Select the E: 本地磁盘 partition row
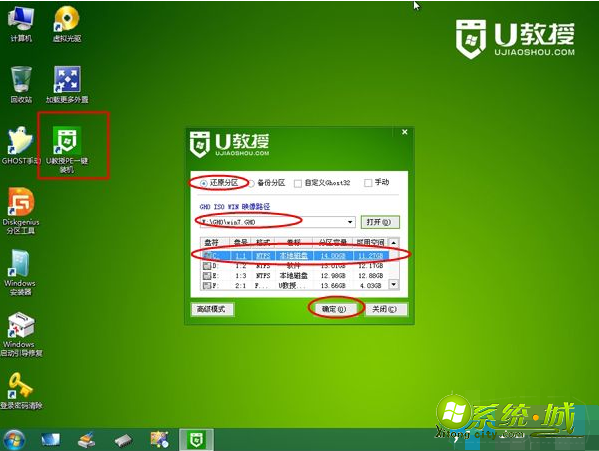The height and width of the screenshot is (451, 599). click(295, 275)
